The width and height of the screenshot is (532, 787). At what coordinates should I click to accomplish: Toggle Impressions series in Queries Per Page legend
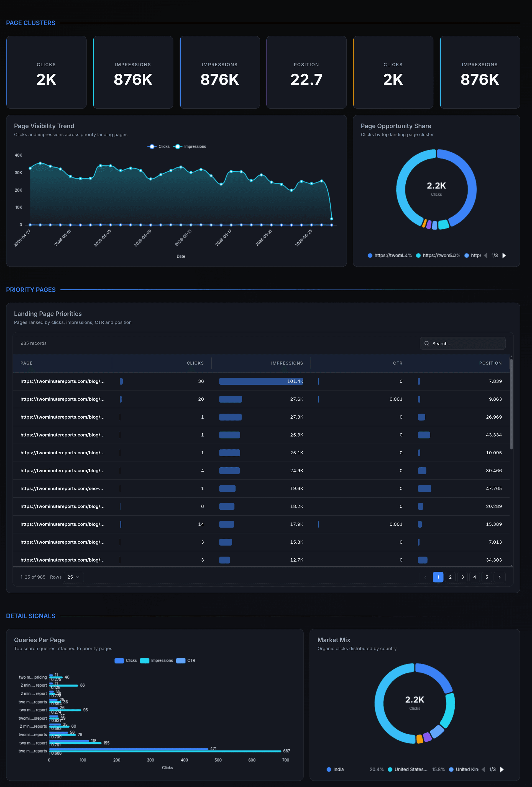(156, 661)
